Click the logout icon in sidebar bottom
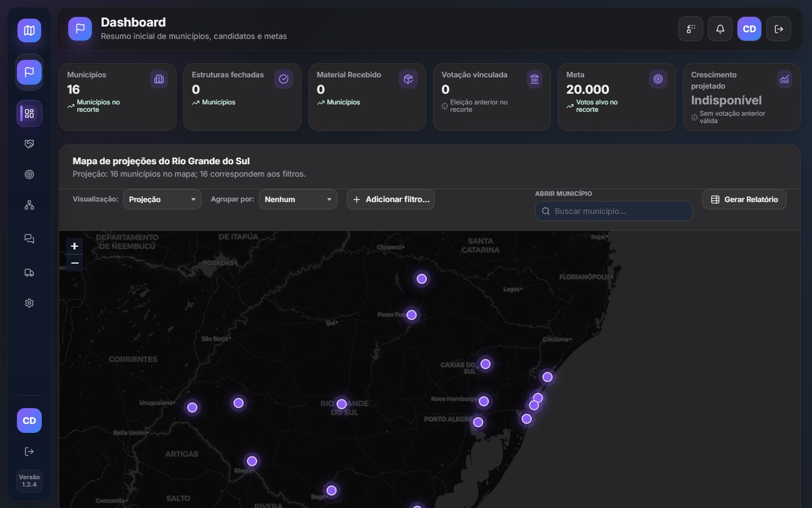The image size is (812, 508). [29, 452]
